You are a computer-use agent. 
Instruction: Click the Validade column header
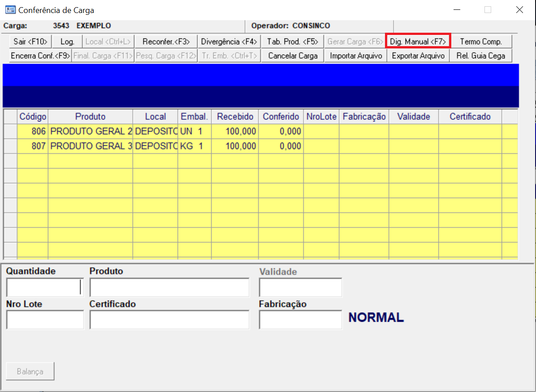[414, 116]
